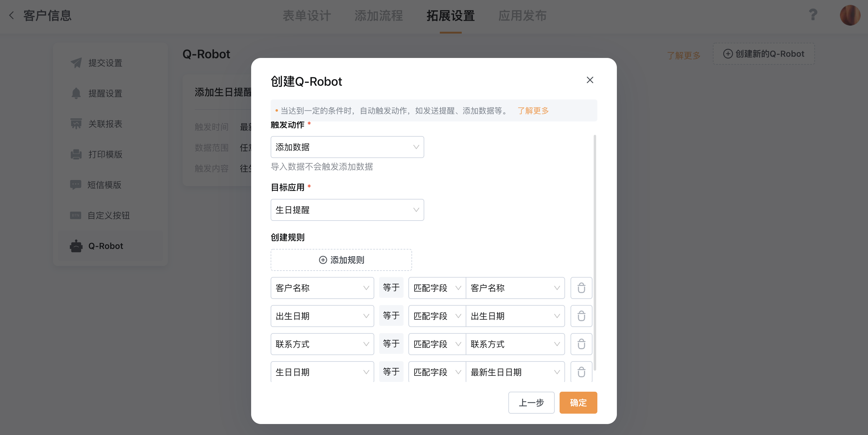Click the back arrow beside 客户信息
Screen dimensions: 868x435
click(x=12, y=16)
